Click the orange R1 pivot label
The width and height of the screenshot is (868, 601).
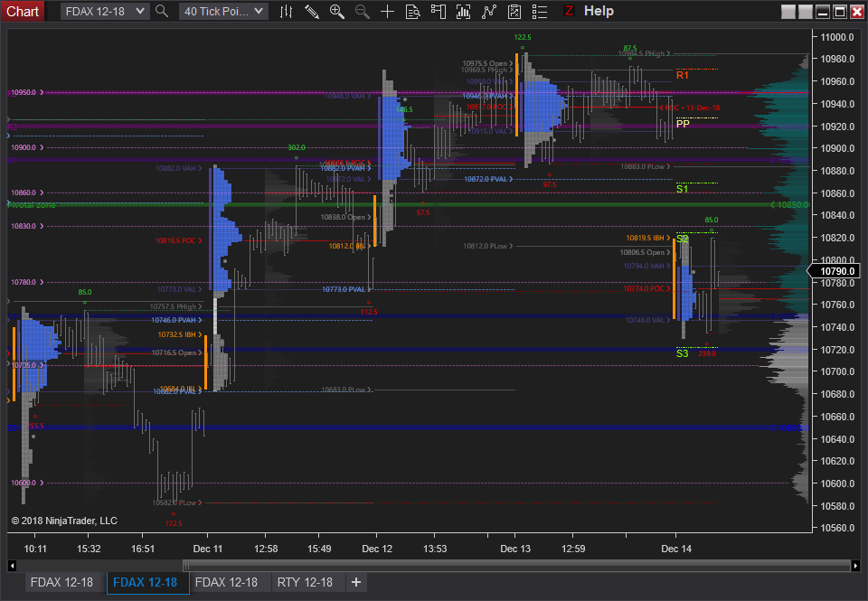click(x=682, y=75)
